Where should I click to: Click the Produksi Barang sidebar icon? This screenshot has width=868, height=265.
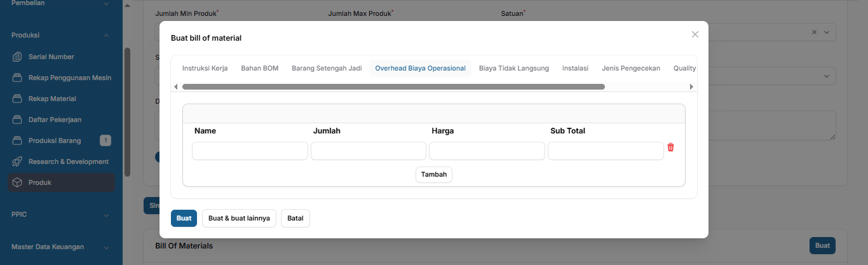17,140
